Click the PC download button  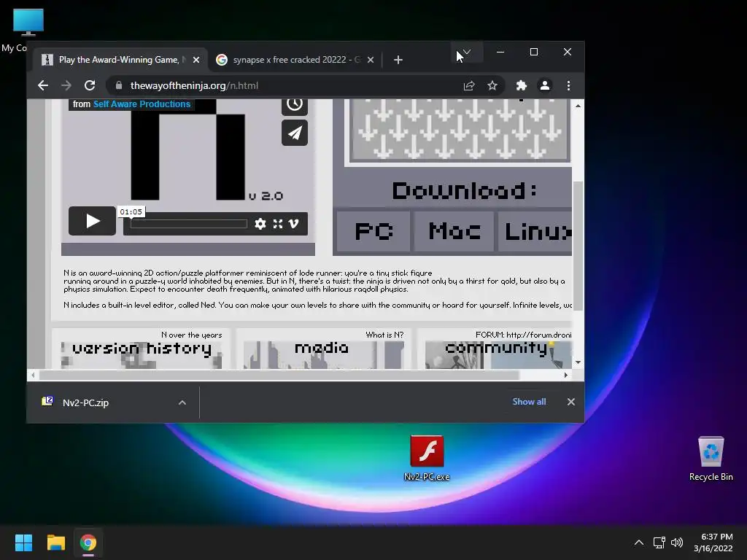pos(374,231)
